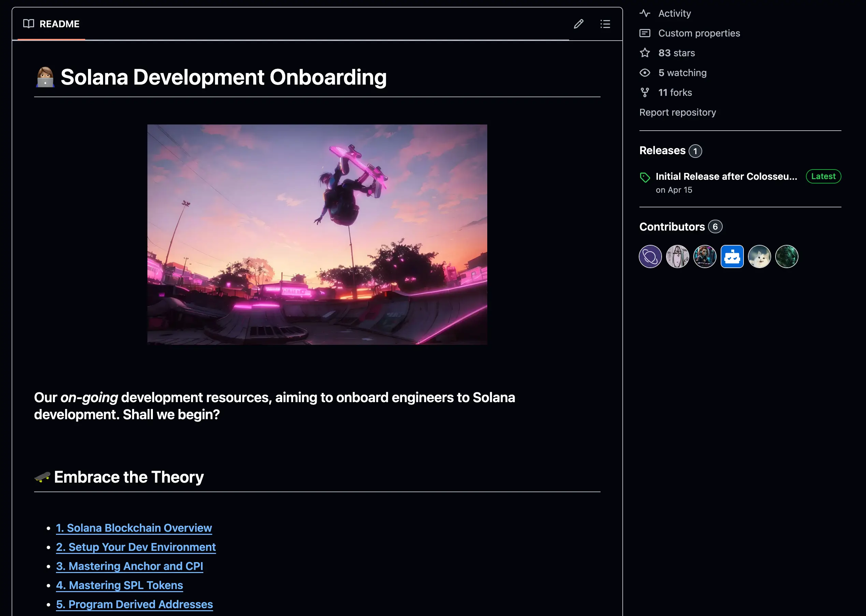This screenshot has height=616, width=866.
Task: Click the green Latest release badge
Action: 823,176
